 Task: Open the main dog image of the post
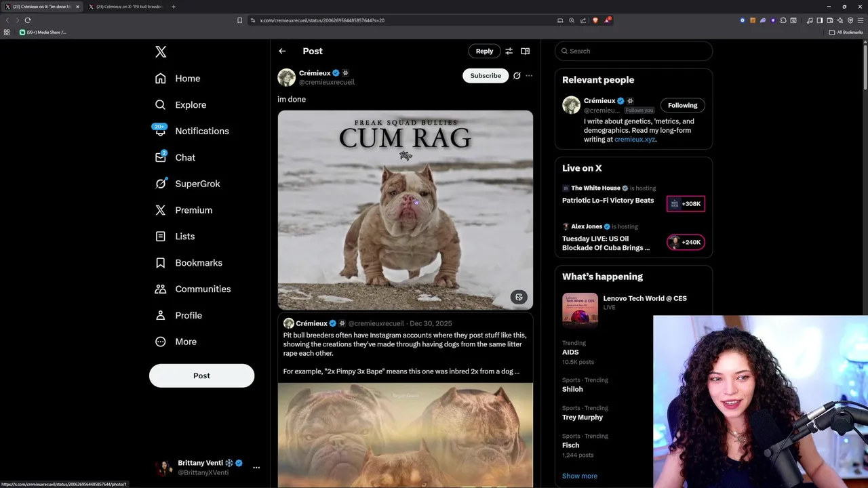point(405,210)
